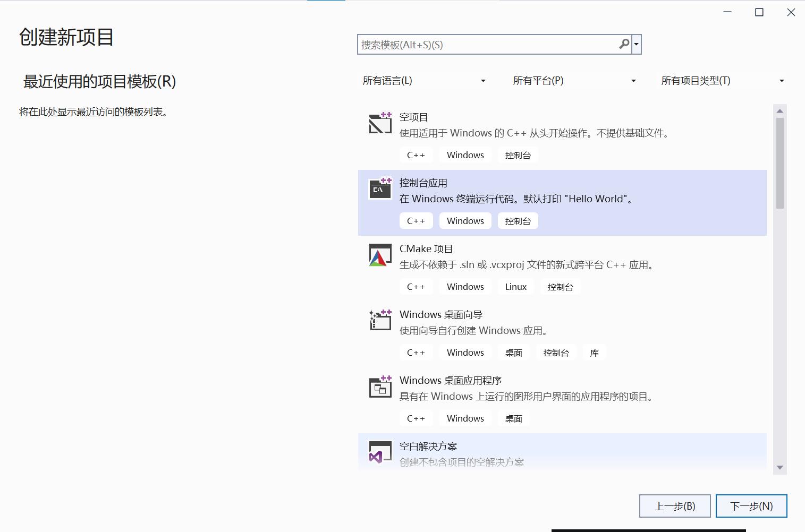This screenshot has height=532, width=805.
Task: Click the template list scroll down arrow
Action: point(780,468)
